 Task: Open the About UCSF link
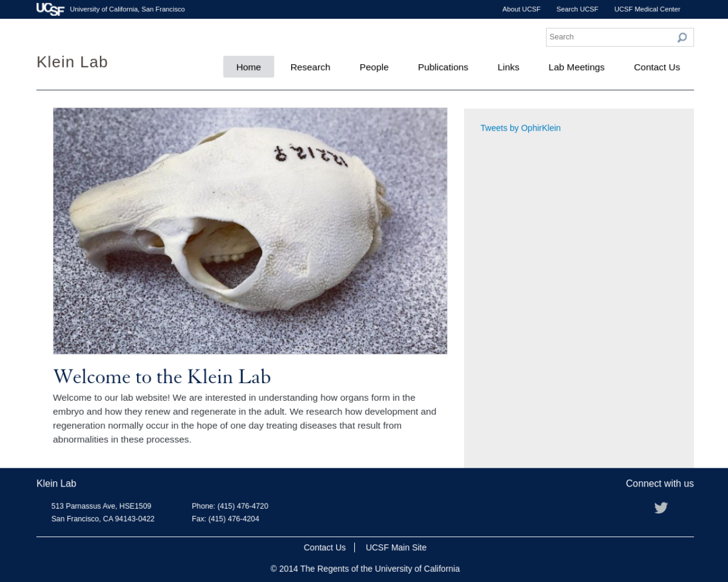[521, 9]
